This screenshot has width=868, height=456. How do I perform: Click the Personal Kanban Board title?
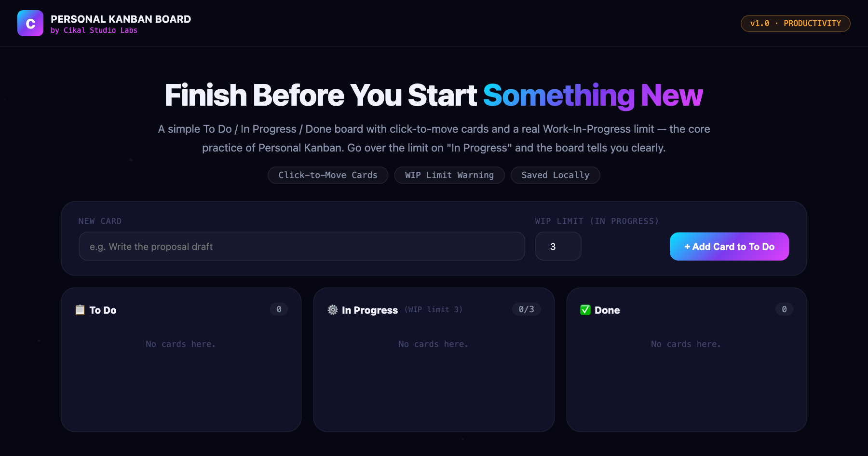121,19
